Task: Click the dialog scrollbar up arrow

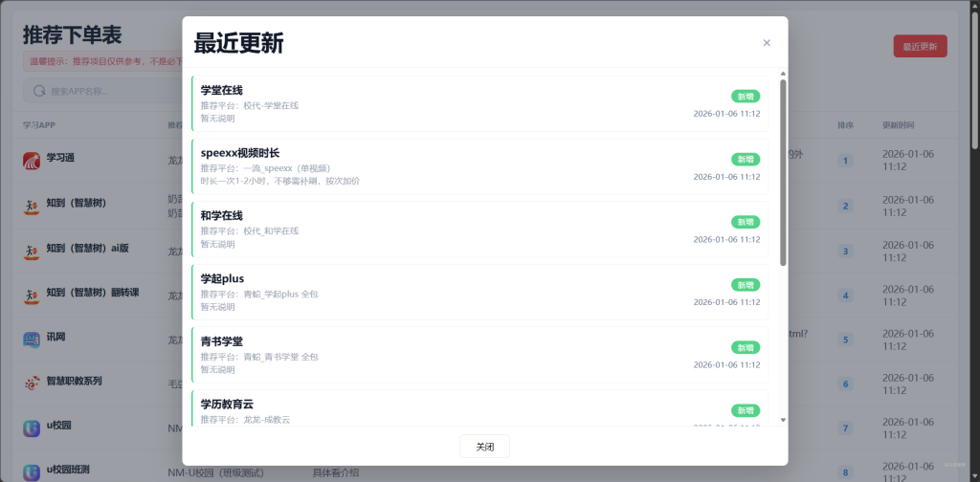Action: click(x=783, y=74)
